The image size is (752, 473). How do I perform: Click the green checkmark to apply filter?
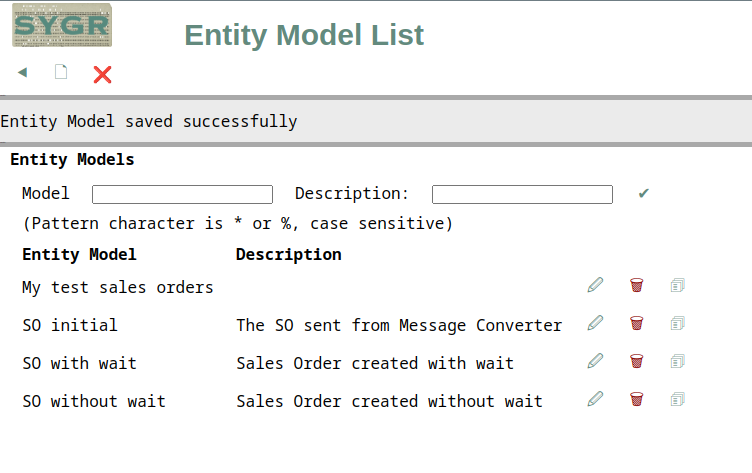[644, 193]
